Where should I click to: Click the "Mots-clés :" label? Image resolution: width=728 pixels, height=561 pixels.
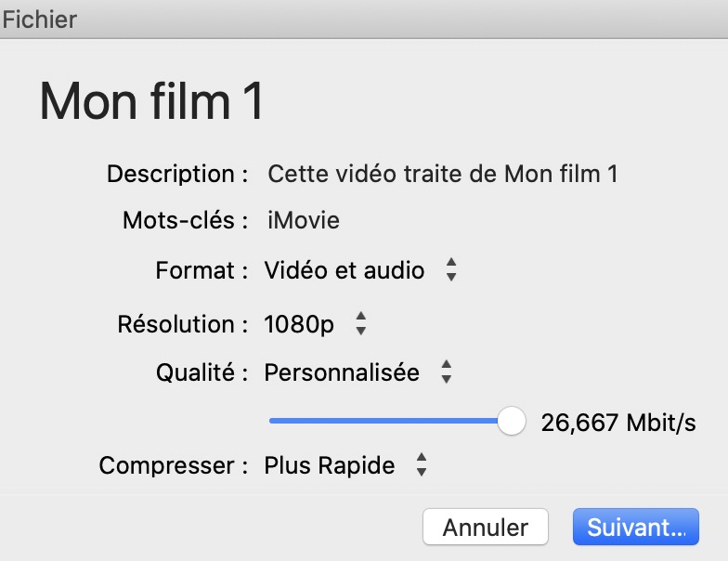186,221
